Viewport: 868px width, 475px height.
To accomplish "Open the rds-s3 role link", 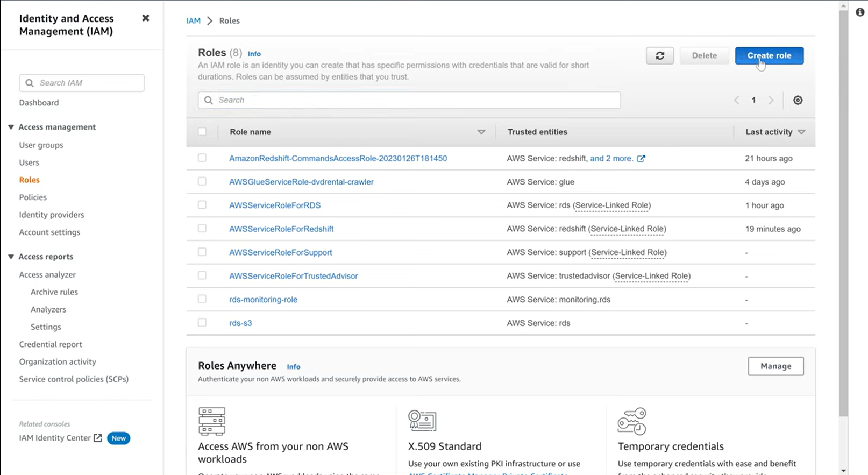I will pyautogui.click(x=240, y=323).
